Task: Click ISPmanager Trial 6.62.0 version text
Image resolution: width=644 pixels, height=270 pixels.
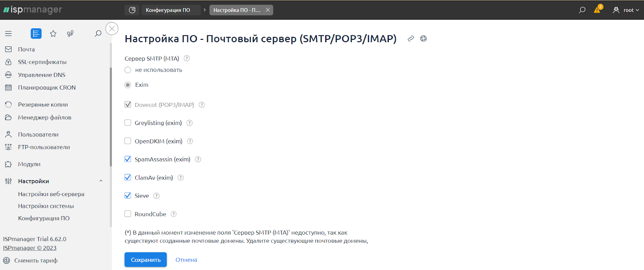Action: 35,239
